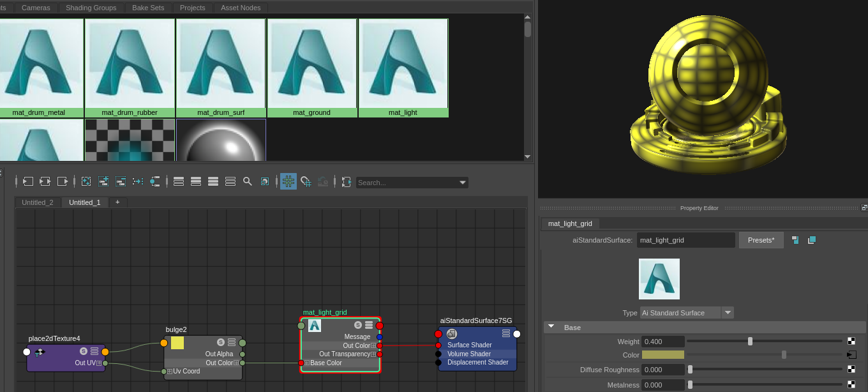
Task: Select the mat_ground material thumbnail
Action: [311, 68]
